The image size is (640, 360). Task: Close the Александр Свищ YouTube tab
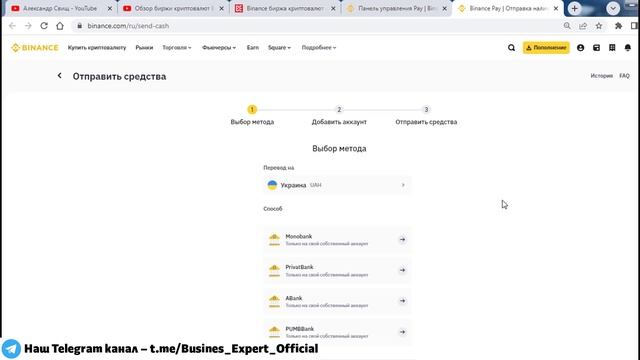(x=110, y=8)
